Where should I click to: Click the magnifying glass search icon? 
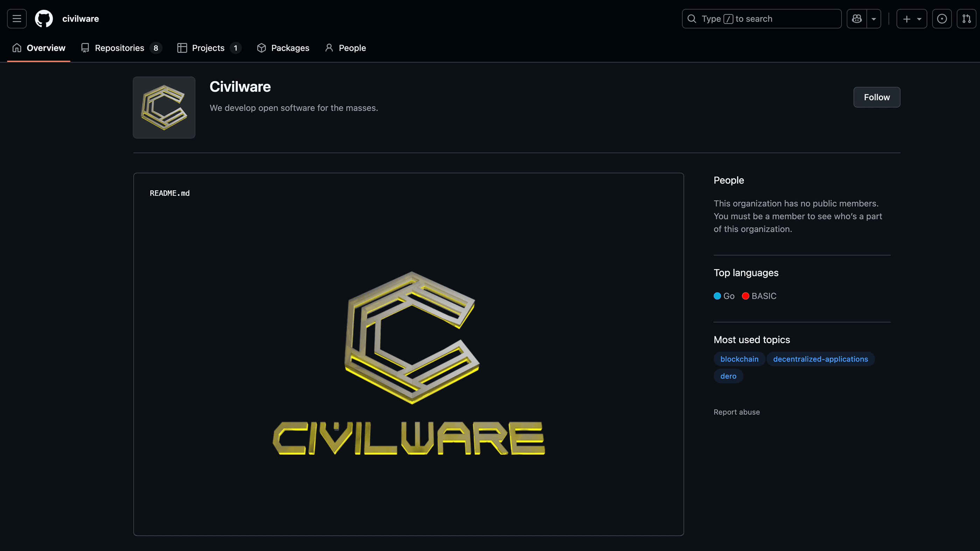tap(691, 18)
